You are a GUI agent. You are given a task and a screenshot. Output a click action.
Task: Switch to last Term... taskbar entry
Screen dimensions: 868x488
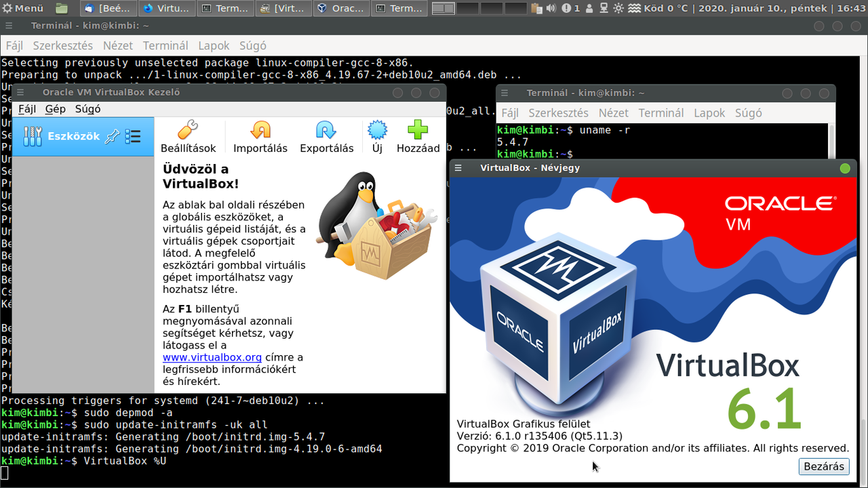coord(400,8)
